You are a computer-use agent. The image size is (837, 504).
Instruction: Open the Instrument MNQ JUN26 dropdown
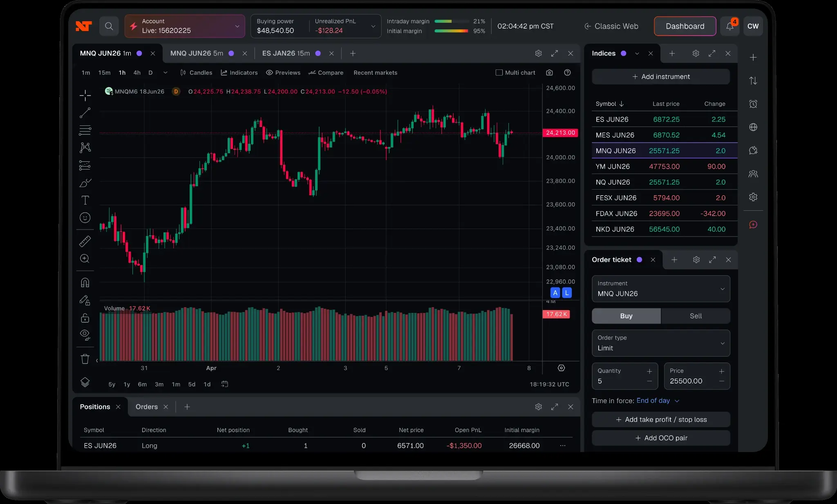(661, 289)
